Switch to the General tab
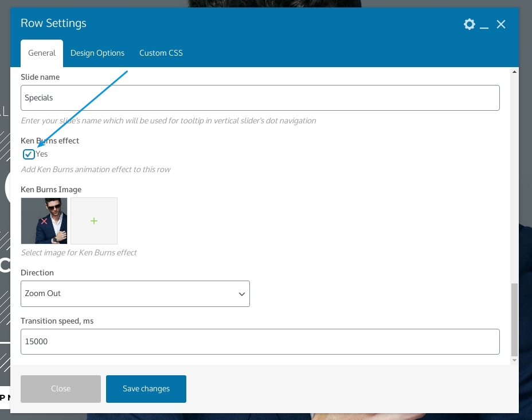Screen dimensions: 532x420 [x=42, y=53]
